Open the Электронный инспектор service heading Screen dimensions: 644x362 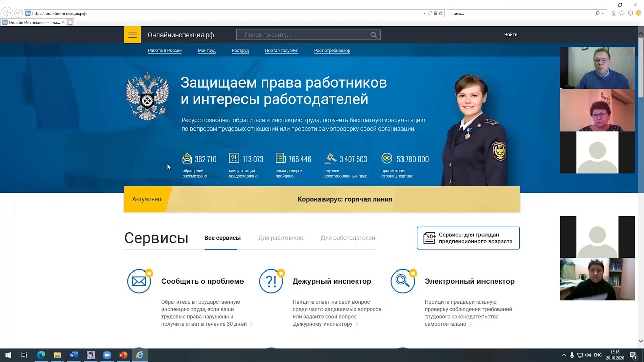[x=469, y=281]
